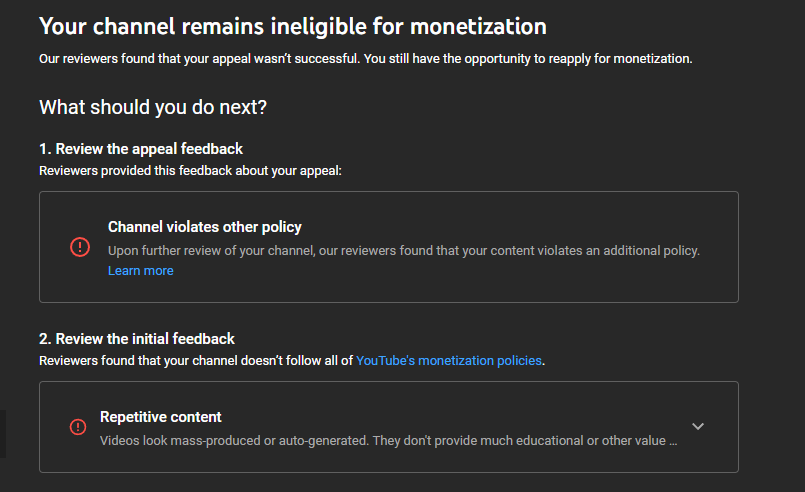The width and height of the screenshot is (805, 492).
Task: Click 'Reviewers provided this feedback' text line
Action: (190, 170)
